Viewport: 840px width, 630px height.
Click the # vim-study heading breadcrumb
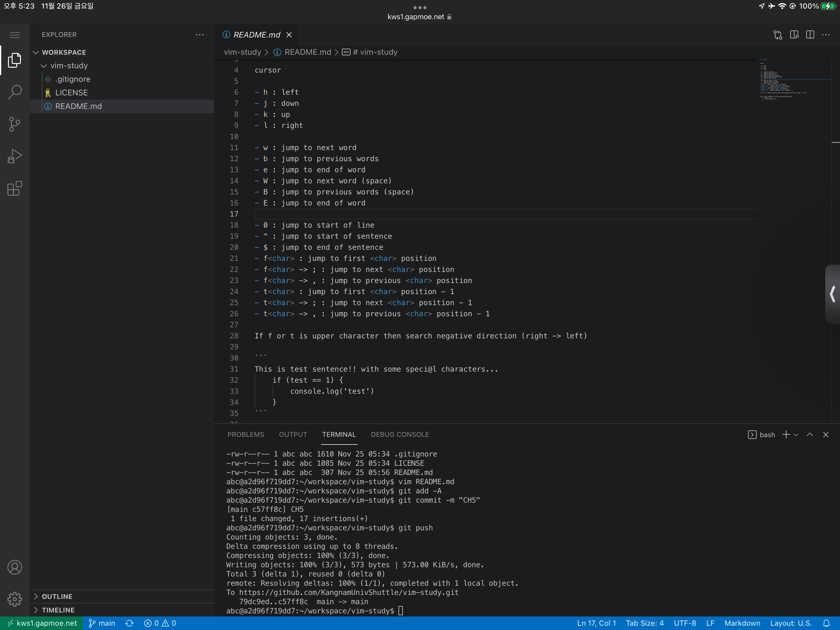pyautogui.click(x=370, y=52)
